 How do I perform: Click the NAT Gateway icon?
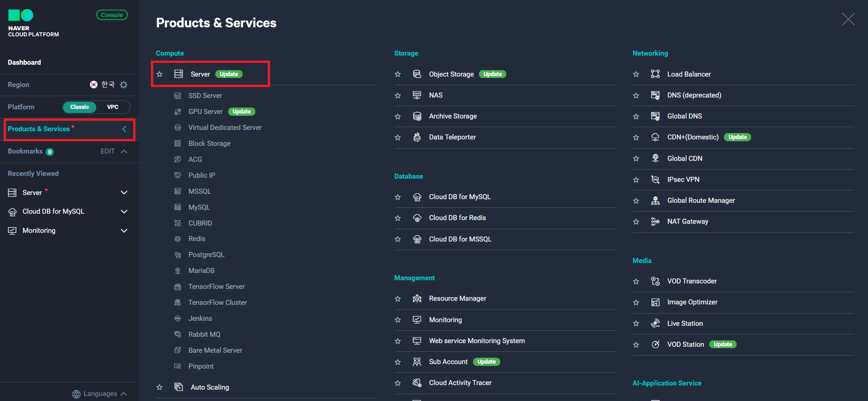click(x=655, y=221)
